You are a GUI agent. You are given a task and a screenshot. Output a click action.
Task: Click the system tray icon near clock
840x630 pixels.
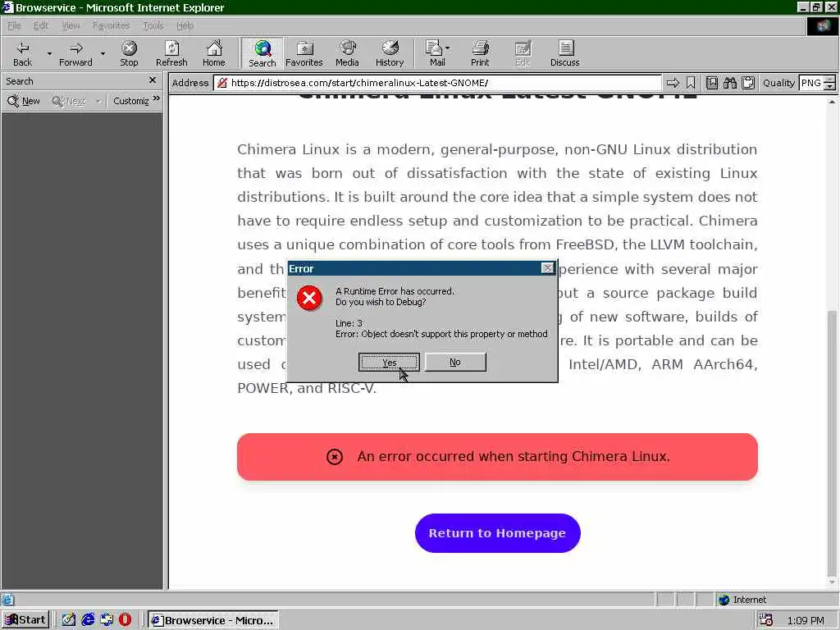coord(766,620)
